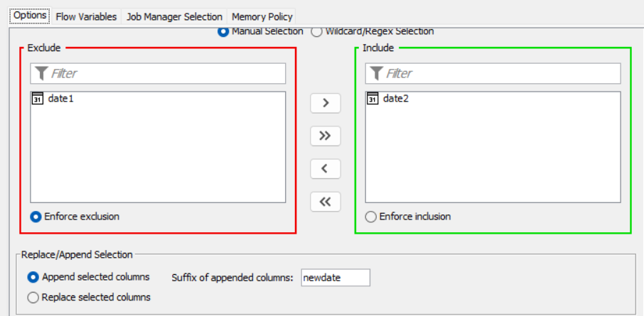Click the date2 calendar type icon
The image size is (644, 316).
(x=372, y=99)
